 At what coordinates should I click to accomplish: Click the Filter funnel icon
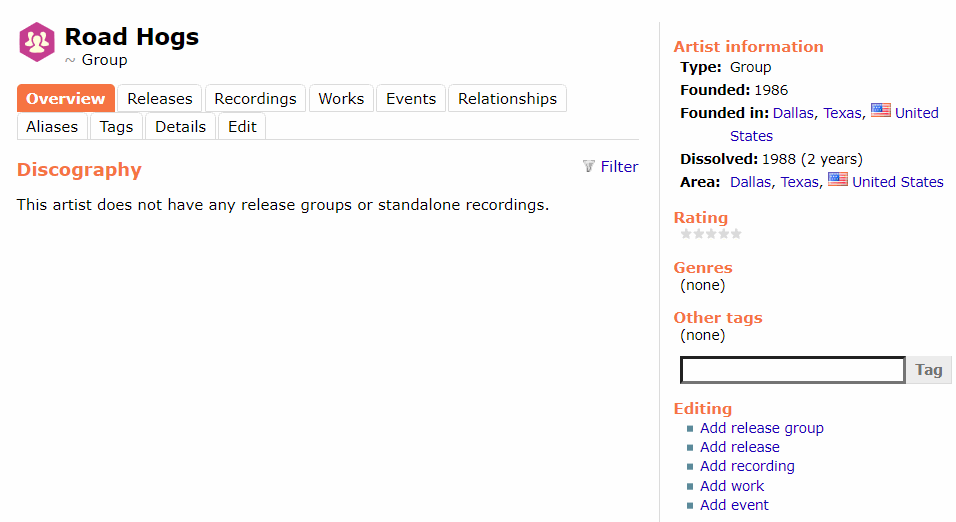coord(589,167)
